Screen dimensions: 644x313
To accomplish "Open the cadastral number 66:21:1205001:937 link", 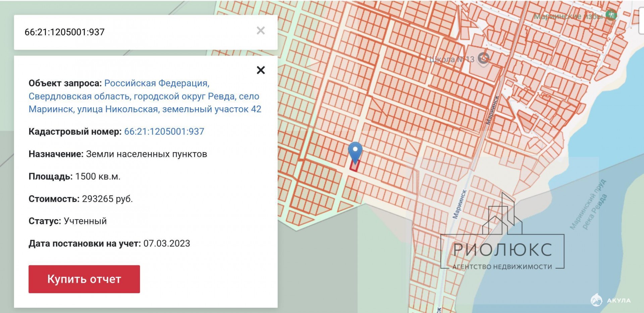I will pyautogui.click(x=164, y=131).
